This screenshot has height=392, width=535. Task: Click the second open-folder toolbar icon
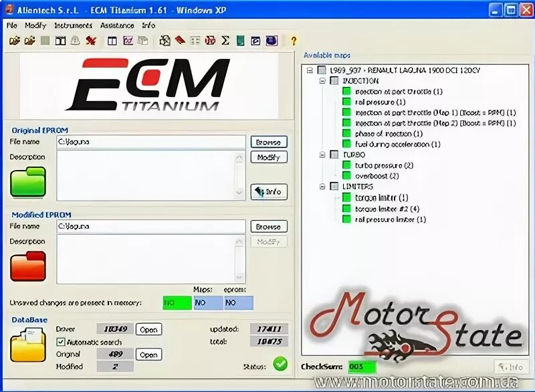pyautogui.click(x=30, y=41)
